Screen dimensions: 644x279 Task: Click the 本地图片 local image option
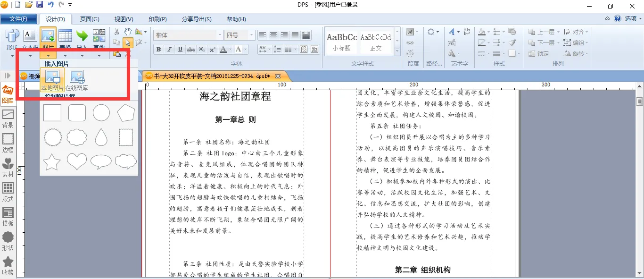click(52, 80)
